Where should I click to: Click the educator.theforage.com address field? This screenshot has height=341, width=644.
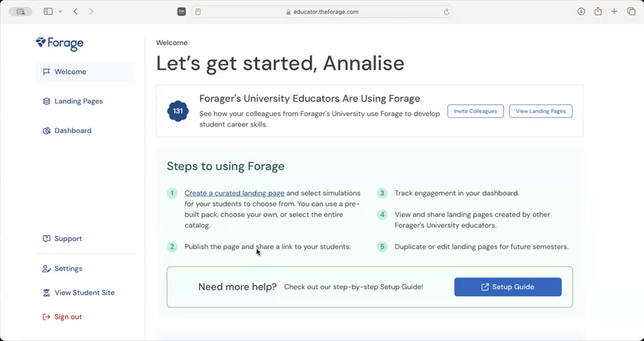tap(322, 12)
